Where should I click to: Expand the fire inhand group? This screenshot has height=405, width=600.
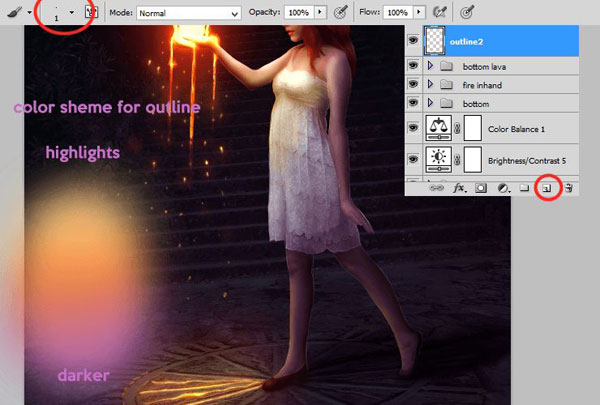pos(430,84)
